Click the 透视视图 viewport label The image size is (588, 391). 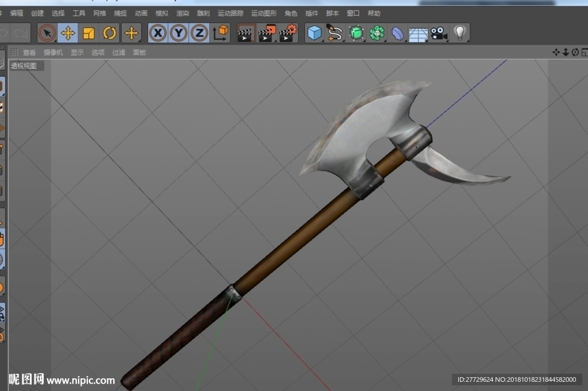(24, 66)
